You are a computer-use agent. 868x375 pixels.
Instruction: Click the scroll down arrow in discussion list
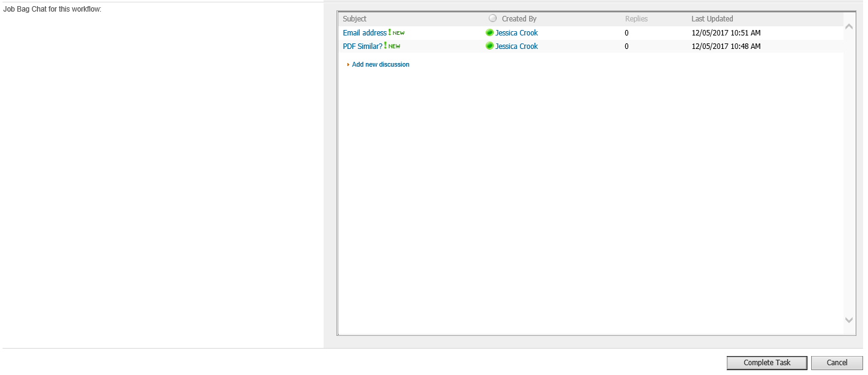[x=848, y=320]
